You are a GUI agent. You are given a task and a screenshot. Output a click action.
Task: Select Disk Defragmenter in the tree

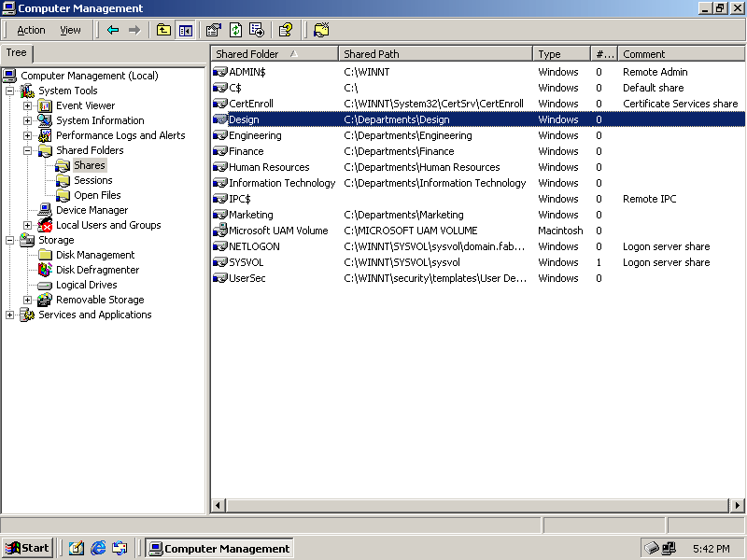click(97, 270)
